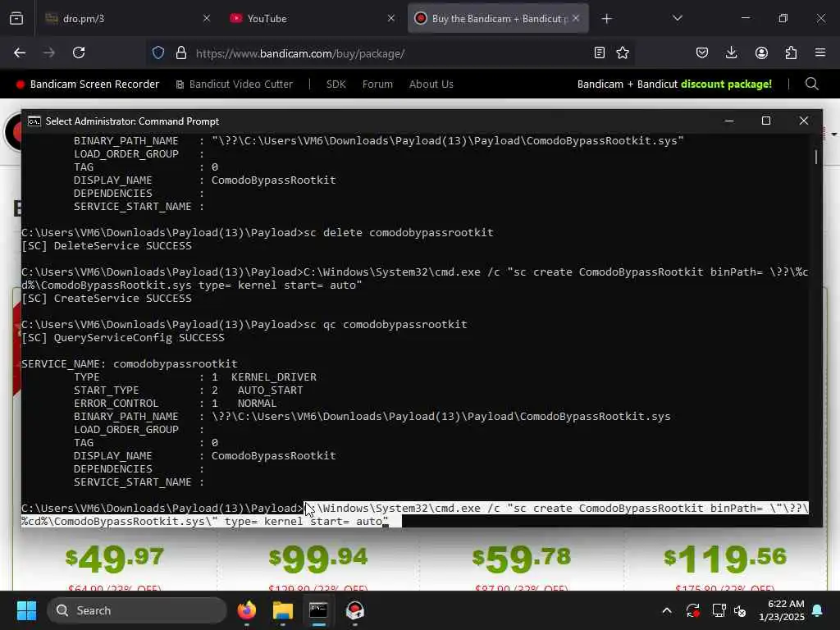Screen dimensions: 840x630
Task: Click the $59.78 price on page
Action: tap(521, 559)
